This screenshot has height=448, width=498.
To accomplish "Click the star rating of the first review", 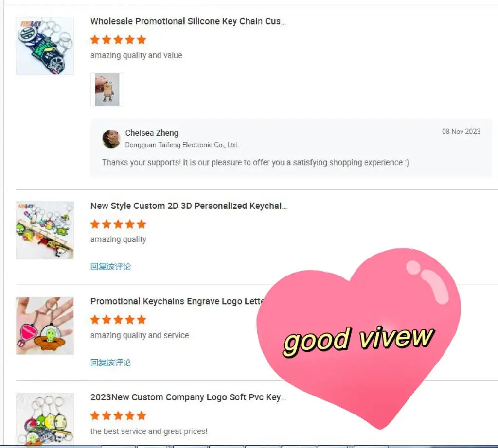I will (x=118, y=40).
